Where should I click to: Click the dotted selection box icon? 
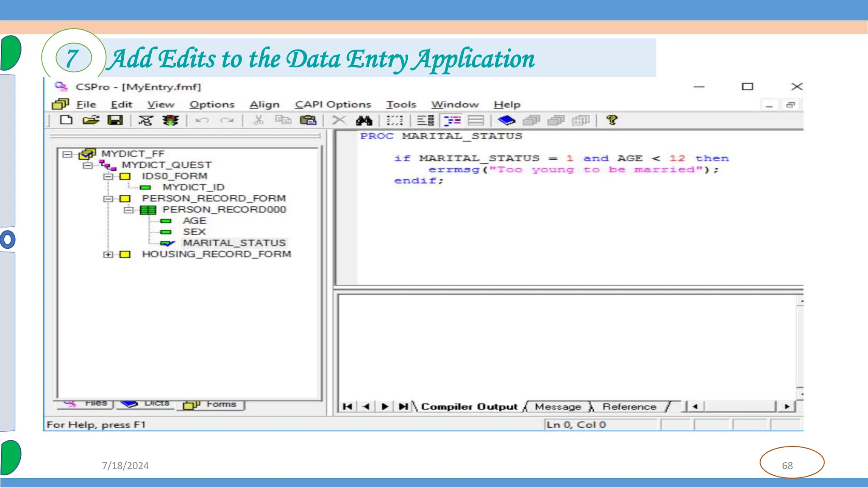click(395, 120)
